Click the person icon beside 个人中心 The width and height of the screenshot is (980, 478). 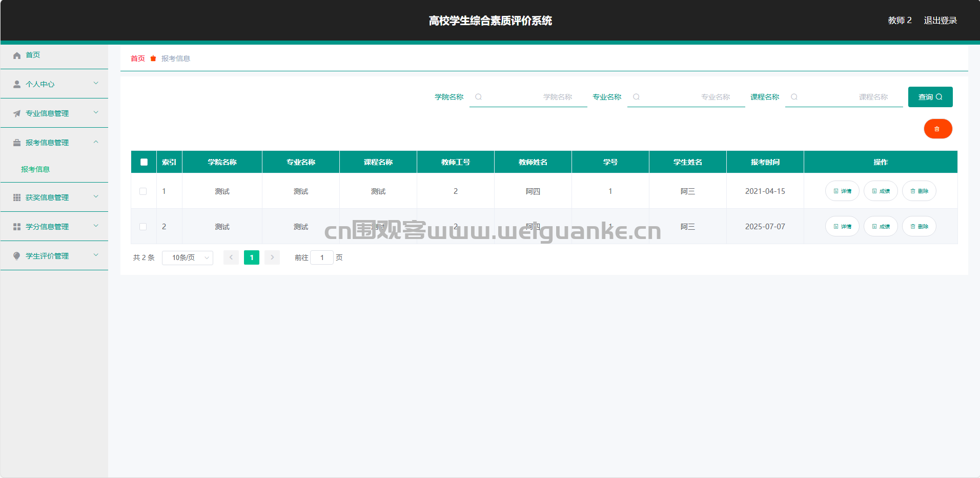(x=17, y=85)
